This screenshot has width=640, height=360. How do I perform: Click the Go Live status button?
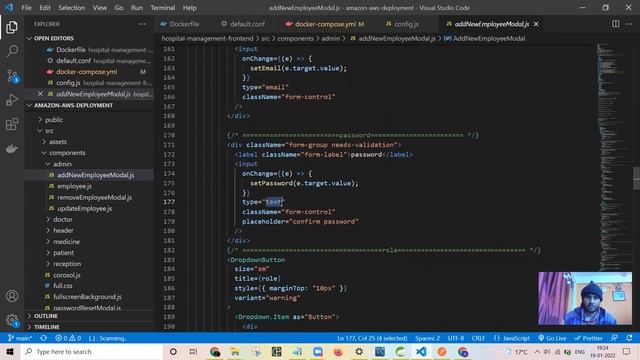[552, 338]
